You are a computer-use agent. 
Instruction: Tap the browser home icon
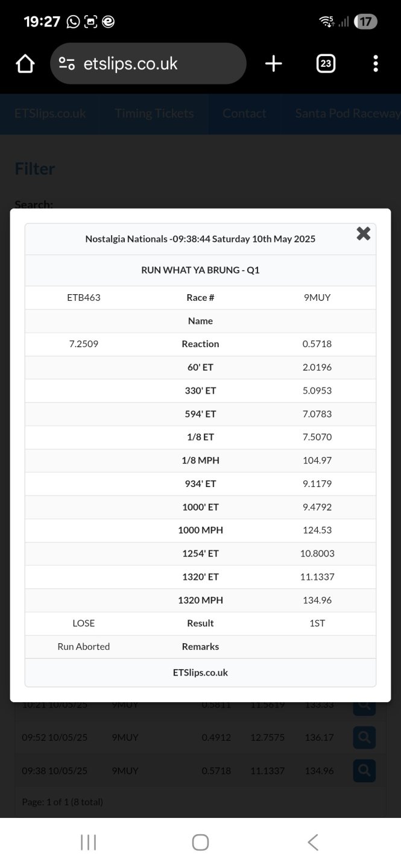(25, 63)
